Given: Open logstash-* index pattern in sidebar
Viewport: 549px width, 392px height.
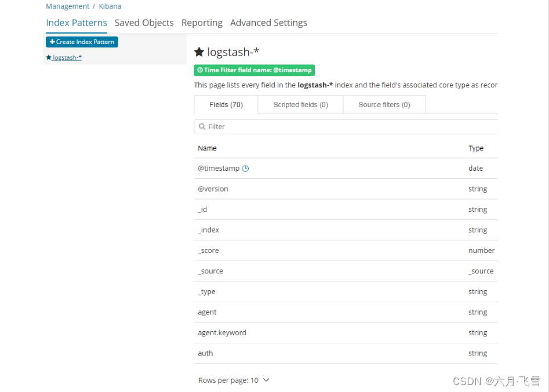Looking at the screenshot, I should tap(64, 57).
